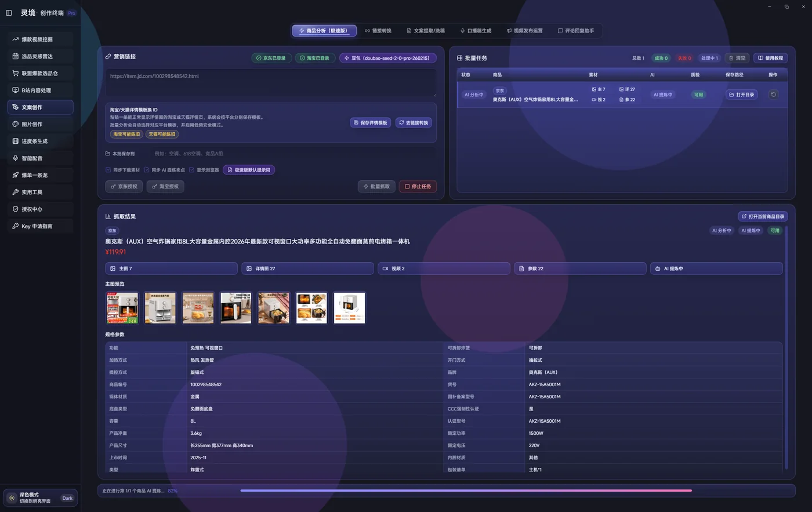
Task: Switch to 评论回复助手 tab
Action: pos(576,31)
